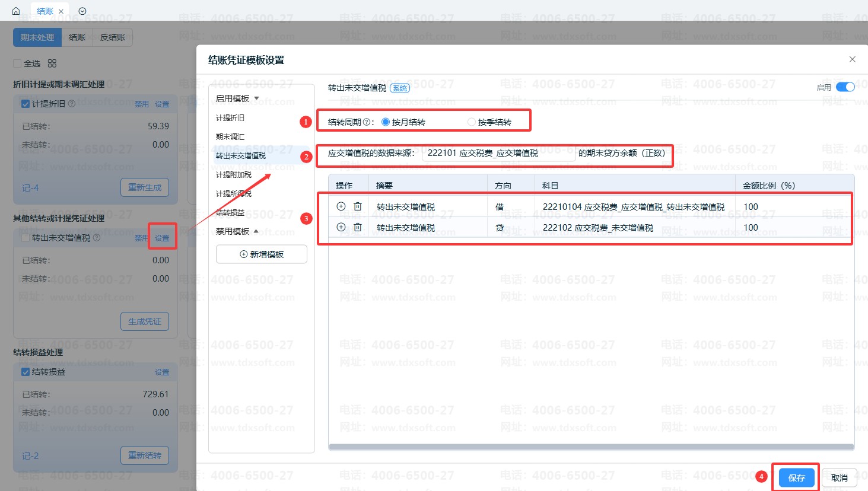Add a row after the 贷 entry
Image resolution: width=868 pixels, height=491 pixels.
[341, 227]
